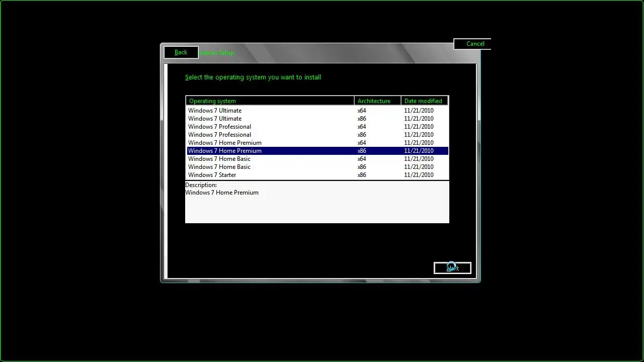Sort by Operating system column header

click(x=270, y=101)
